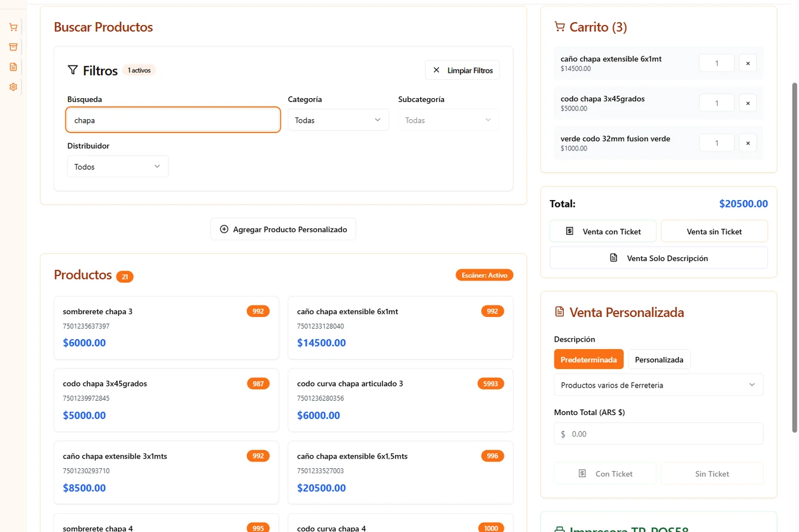799x532 pixels.
Task: Click Agregar Producto Personalizado
Action: [x=283, y=229]
